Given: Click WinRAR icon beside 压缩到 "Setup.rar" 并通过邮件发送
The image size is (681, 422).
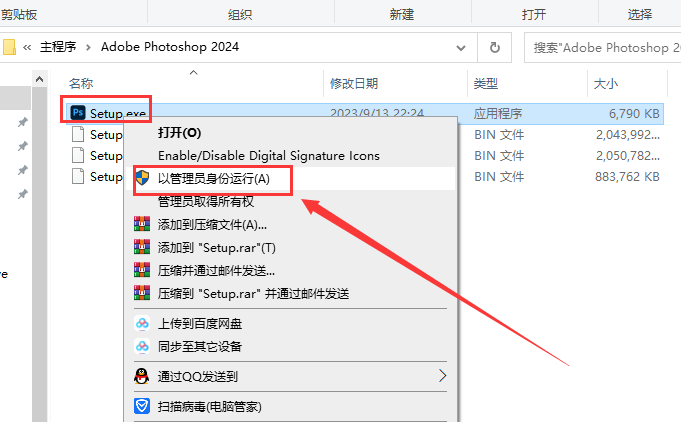Looking at the screenshot, I should point(142,293).
